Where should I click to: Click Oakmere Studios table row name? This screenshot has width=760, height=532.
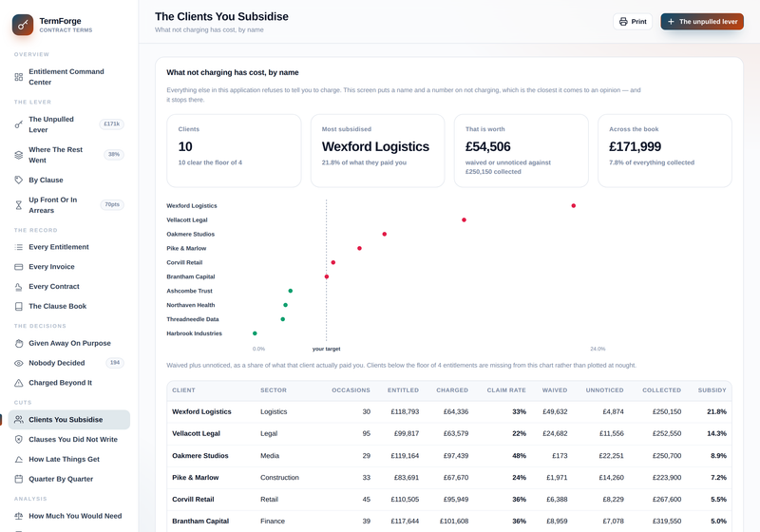click(200, 455)
